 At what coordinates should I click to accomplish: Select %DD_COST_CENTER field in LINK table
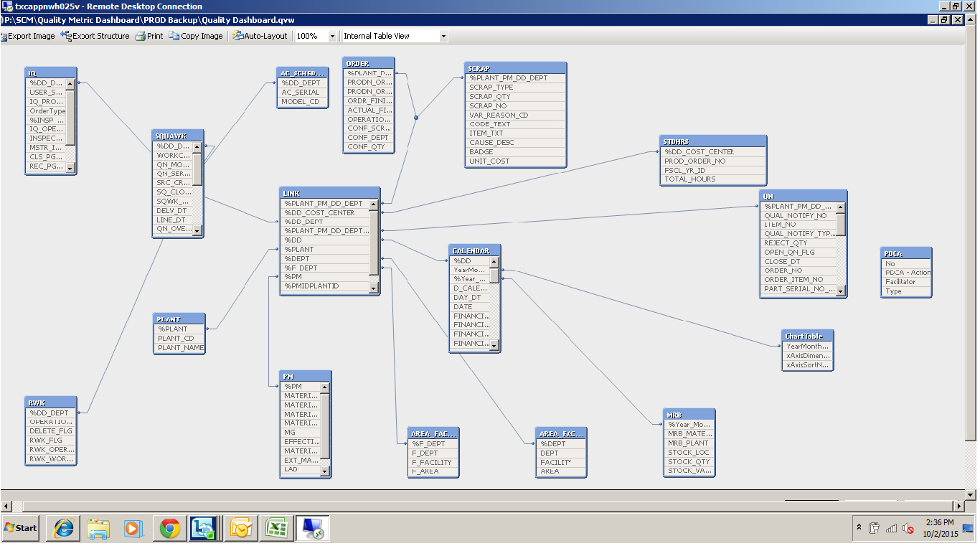click(x=325, y=213)
